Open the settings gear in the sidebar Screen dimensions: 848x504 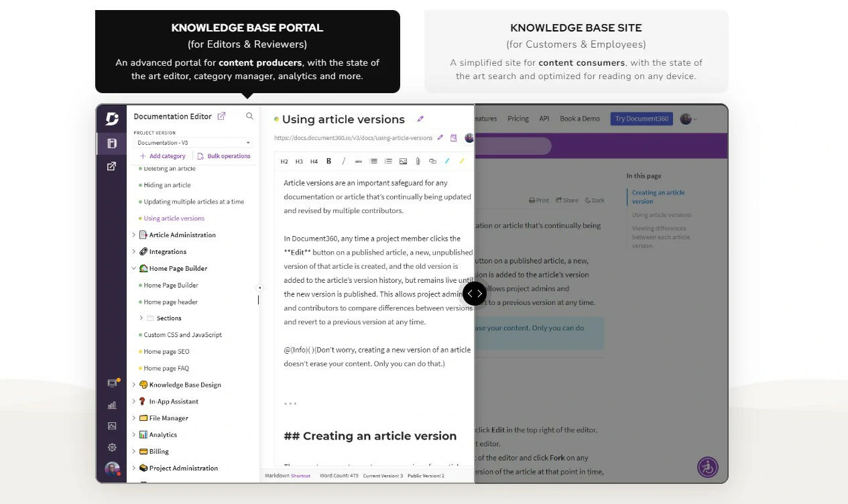[x=112, y=447]
